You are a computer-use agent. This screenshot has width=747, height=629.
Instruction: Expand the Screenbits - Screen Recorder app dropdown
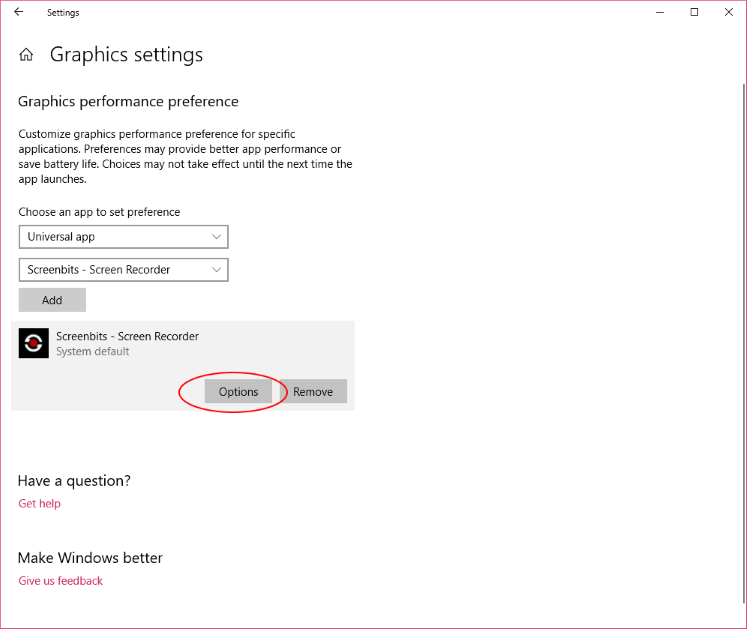(123, 270)
